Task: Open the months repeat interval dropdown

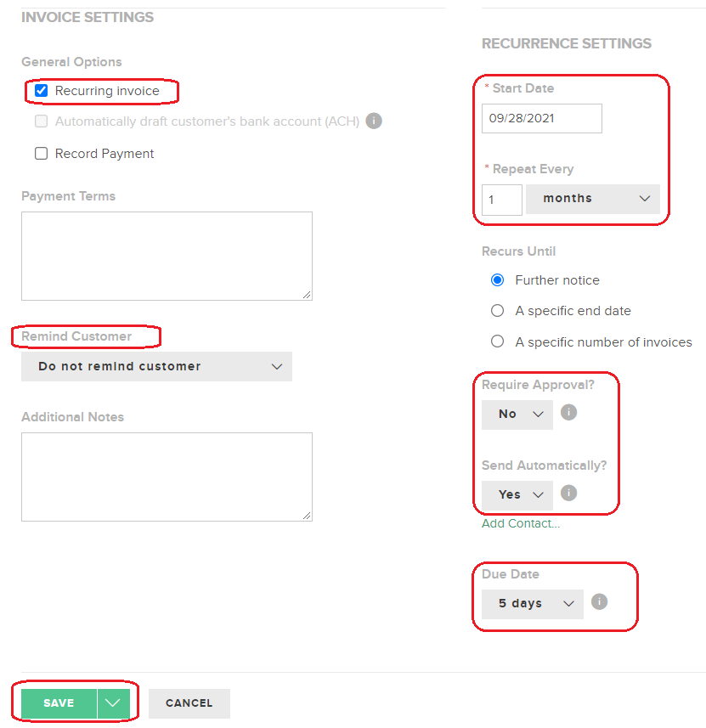Action: click(593, 199)
